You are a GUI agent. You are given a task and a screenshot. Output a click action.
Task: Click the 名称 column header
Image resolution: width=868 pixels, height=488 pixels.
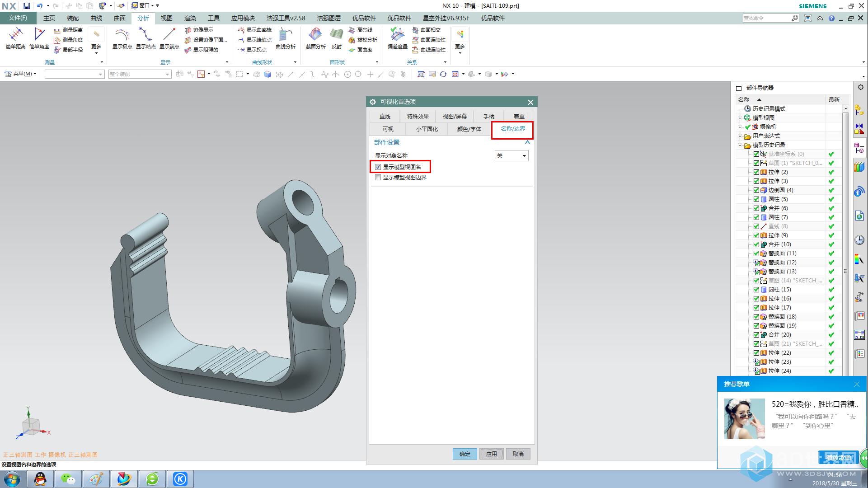click(779, 100)
